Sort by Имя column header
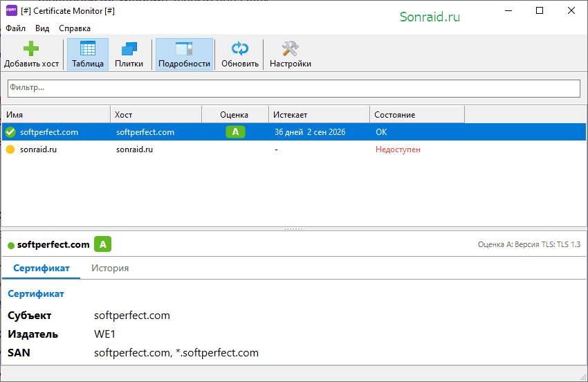This screenshot has width=588, height=382. click(56, 115)
